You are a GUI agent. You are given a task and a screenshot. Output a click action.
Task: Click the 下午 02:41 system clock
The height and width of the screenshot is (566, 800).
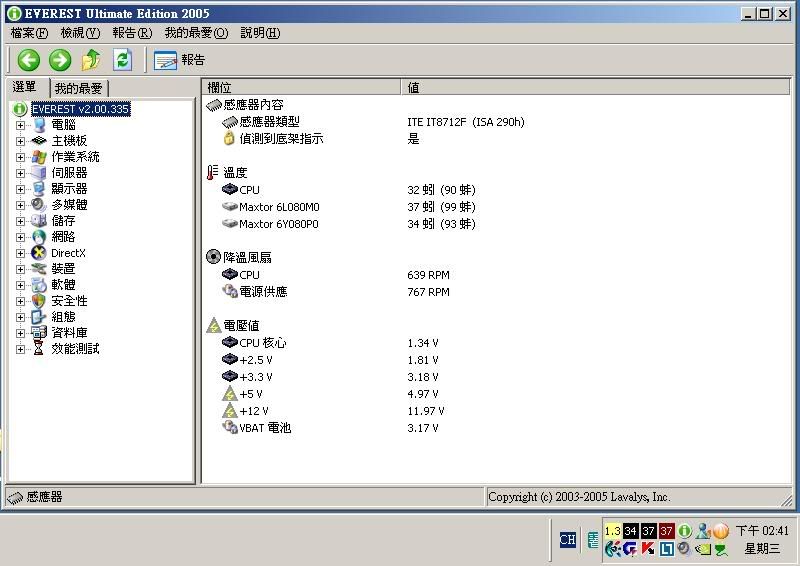(762, 531)
